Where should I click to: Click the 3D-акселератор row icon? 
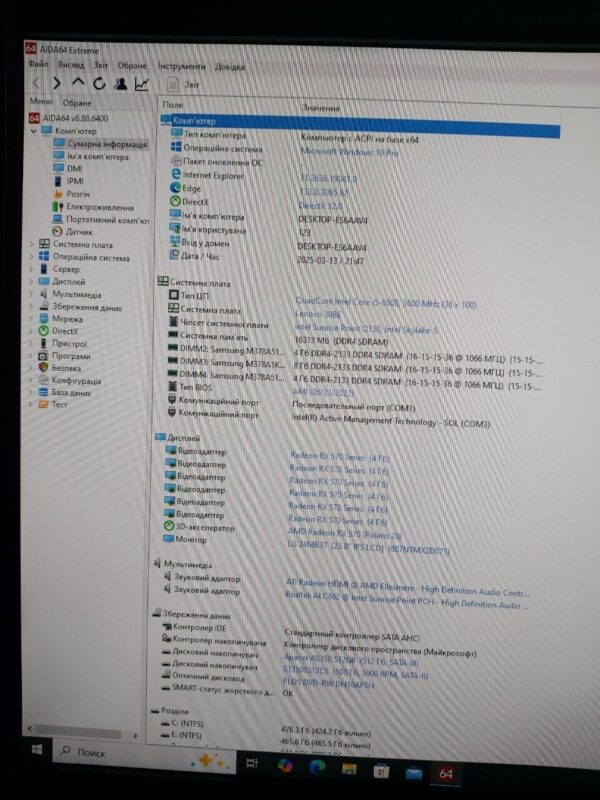pos(169,527)
